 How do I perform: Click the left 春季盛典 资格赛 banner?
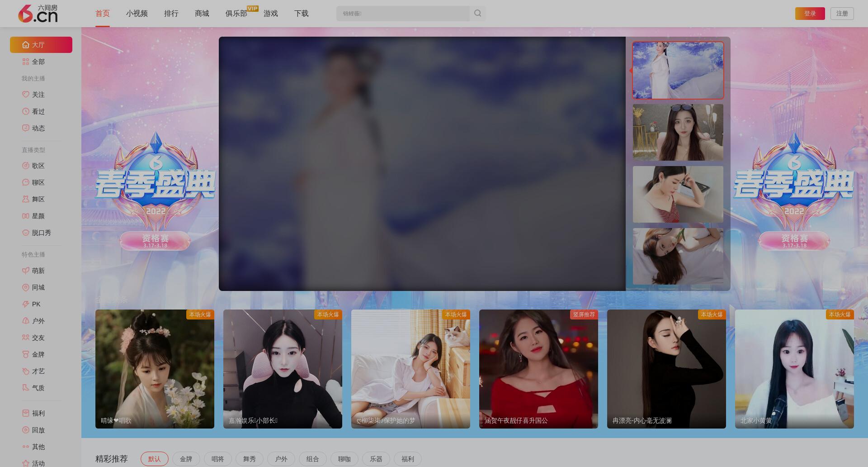click(155, 191)
